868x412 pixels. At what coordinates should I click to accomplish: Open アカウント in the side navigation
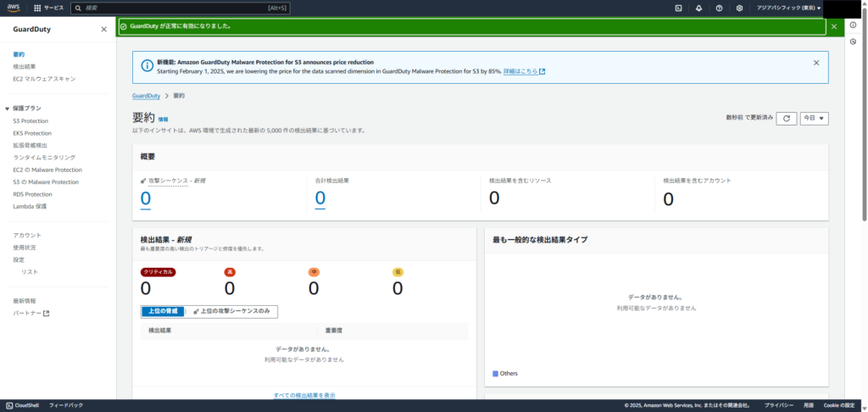click(x=27, y=235)
